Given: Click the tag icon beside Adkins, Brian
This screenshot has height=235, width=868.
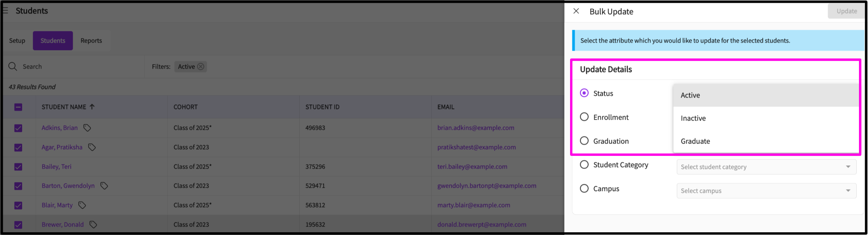Looking at the screenshot, I should pos(87,128).
